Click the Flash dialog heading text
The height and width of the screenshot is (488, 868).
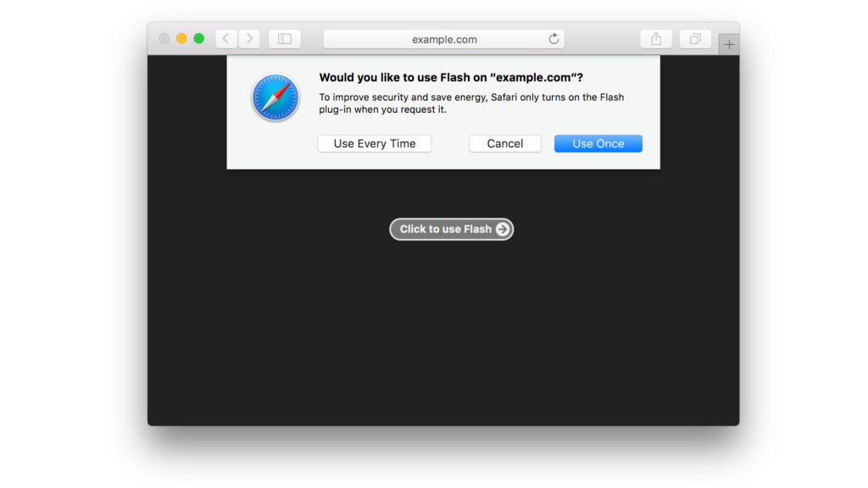[451, 78]
